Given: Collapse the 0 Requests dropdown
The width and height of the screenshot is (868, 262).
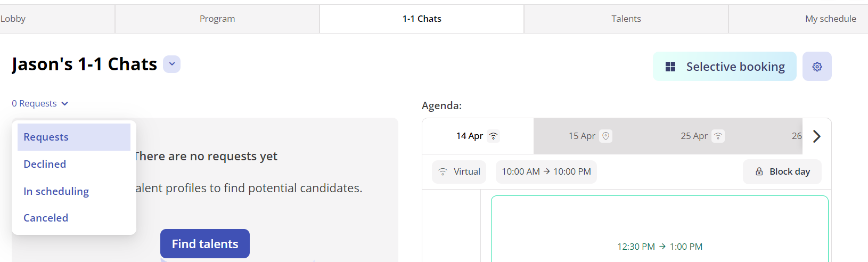Looking at the screenshot, I should click(x=40, y=103).
